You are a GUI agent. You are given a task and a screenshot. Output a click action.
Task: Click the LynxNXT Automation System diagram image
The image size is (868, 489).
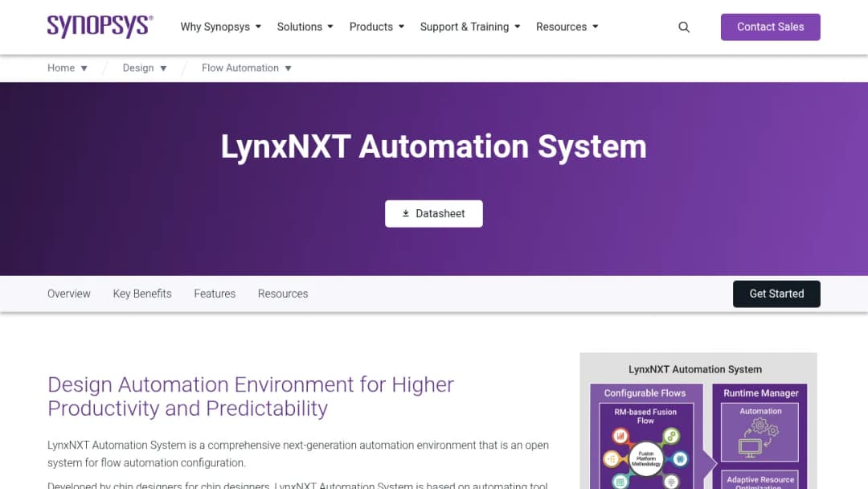(698, 421)
